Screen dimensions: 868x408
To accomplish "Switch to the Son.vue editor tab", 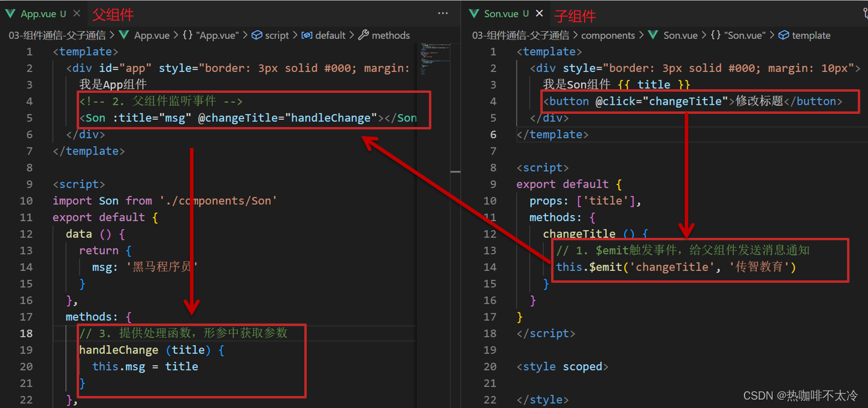I will tap(501, 13).
